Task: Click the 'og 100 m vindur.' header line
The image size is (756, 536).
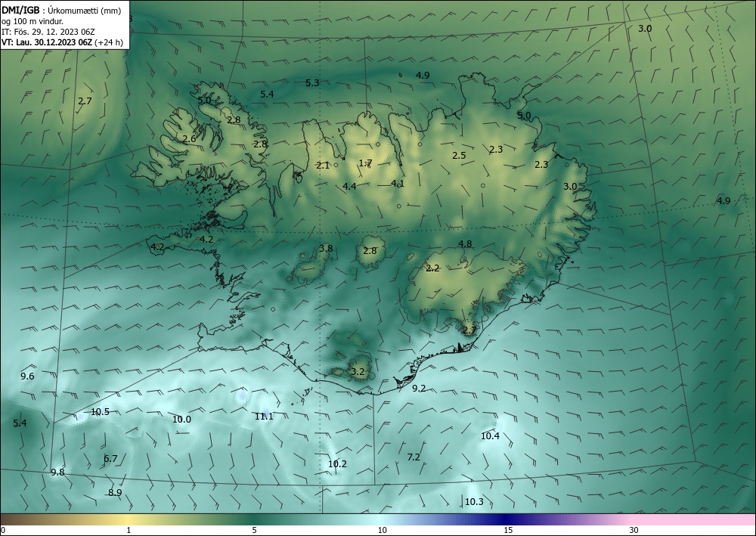Action: 33,21
